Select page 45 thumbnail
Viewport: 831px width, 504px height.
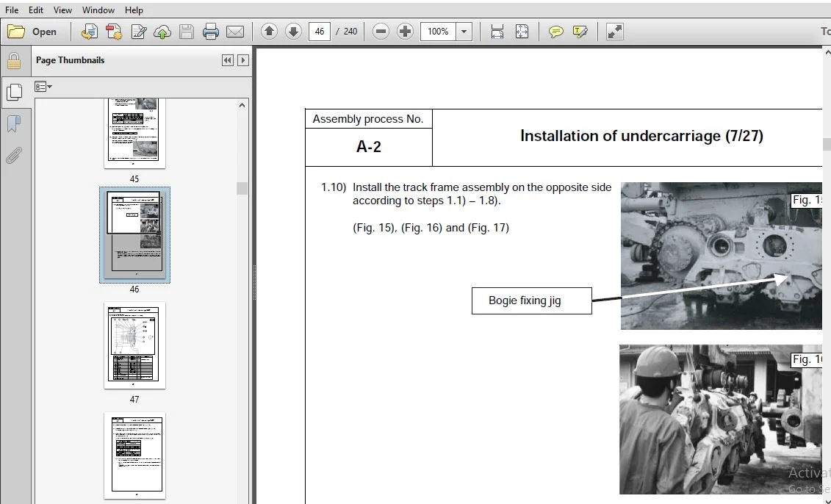(134, 132)
